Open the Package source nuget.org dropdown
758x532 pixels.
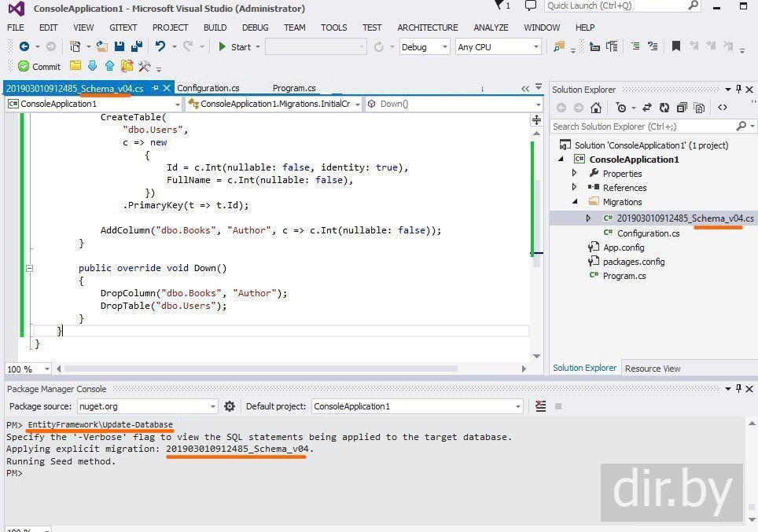pyautogui.click(x=212, y=406)
